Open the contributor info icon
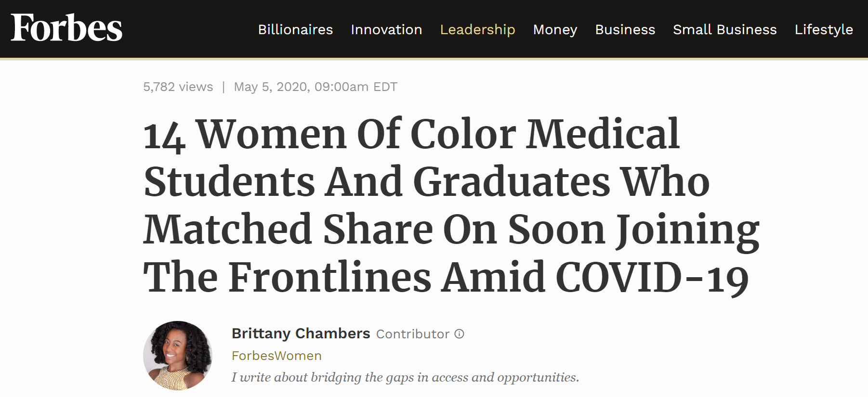 (459, 333)
